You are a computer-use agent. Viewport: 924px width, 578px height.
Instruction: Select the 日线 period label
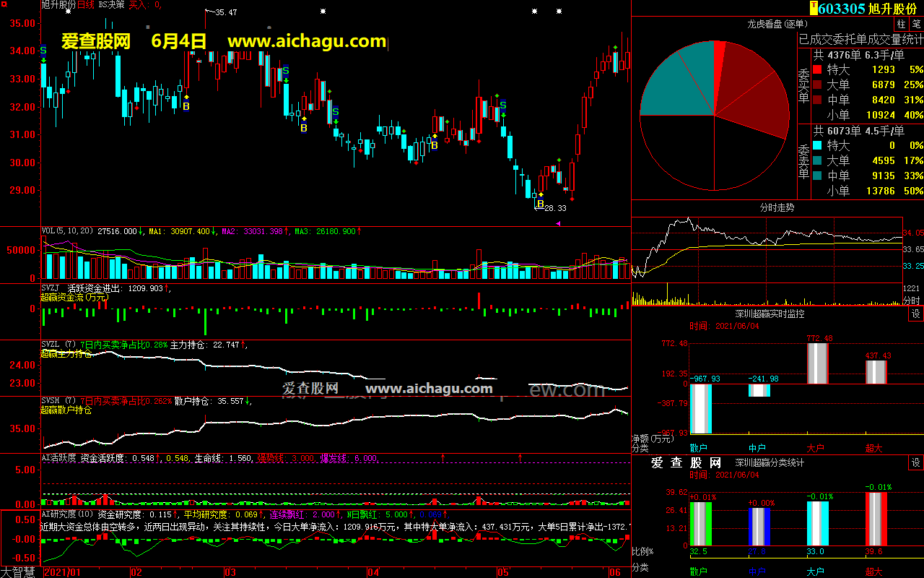(86, 4)
